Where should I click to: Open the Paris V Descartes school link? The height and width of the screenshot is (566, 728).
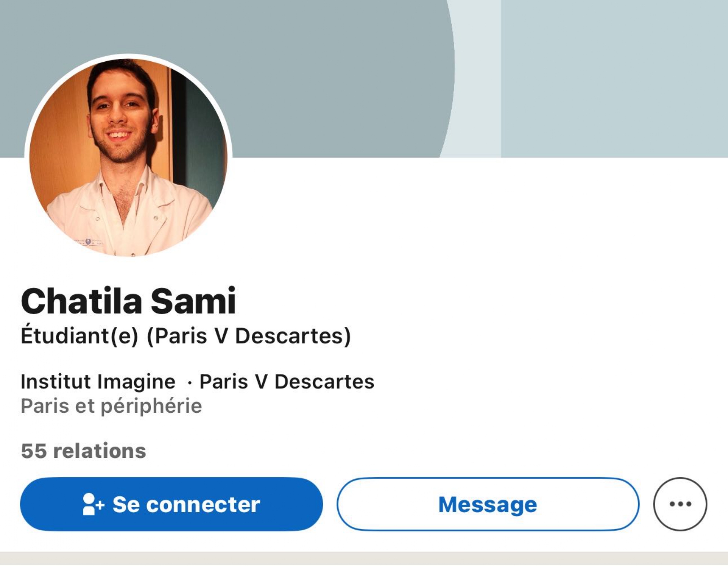[x=287, y=382]
